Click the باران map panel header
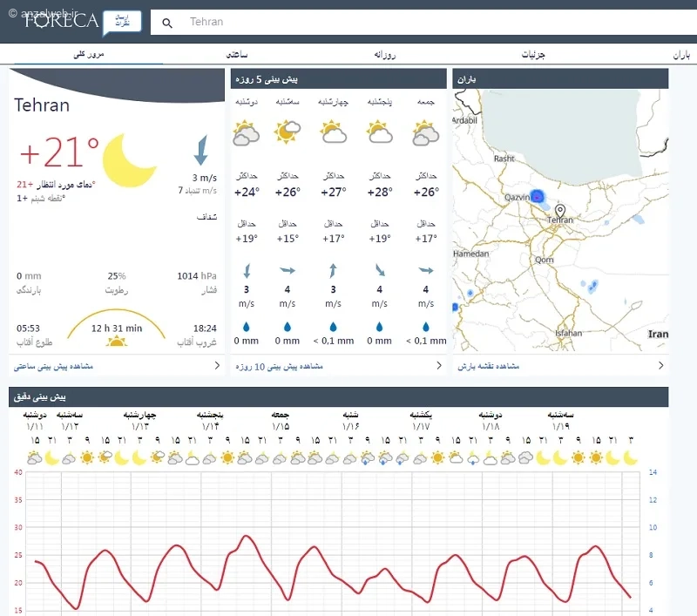This screenshot has height=616, width=697. point(560,78)
